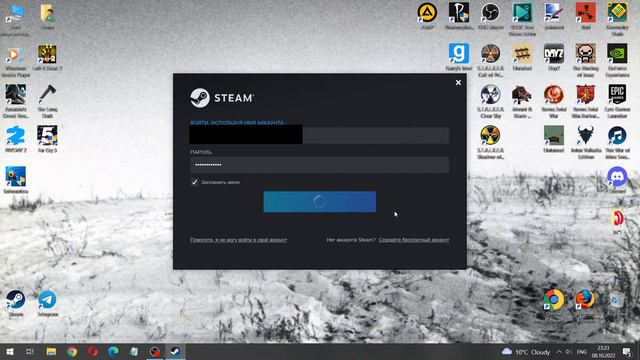The height and width of the screenshot is (360, 640).
Task: Click the blue Steam sign-in button
Action: (x=320, y=202)
